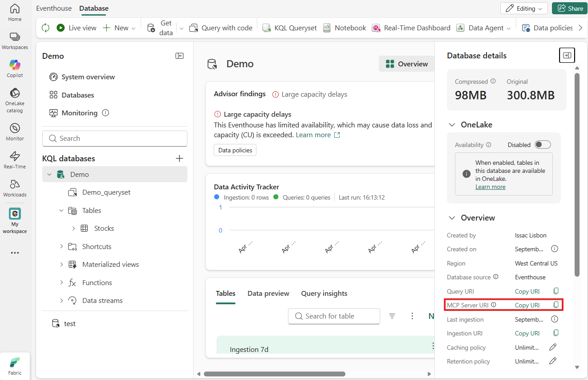Open System overview in the explorer
588x380 pixels.
point(82,77)
